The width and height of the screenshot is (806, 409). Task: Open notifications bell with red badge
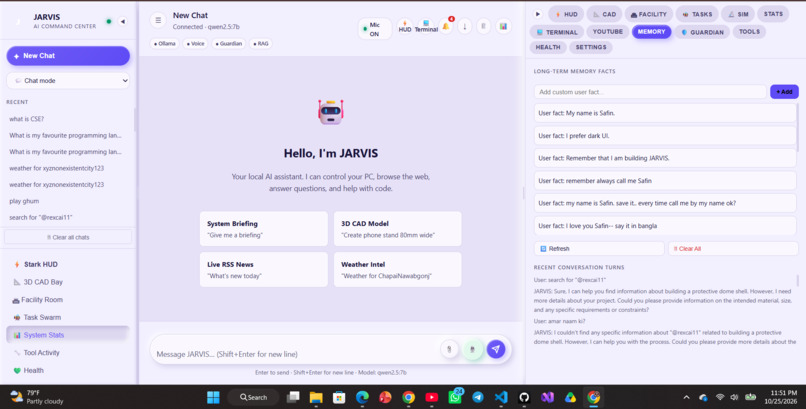[446, 26]
